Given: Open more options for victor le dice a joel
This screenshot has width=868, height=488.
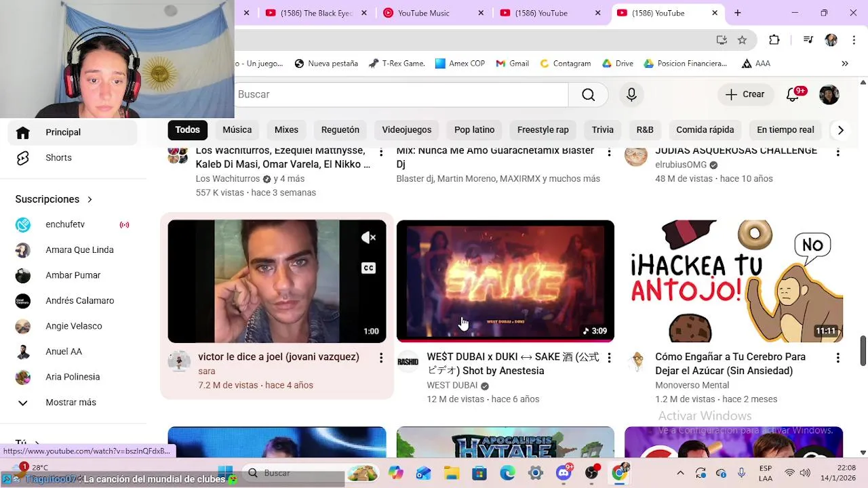Looking at the screenshot, I should [x=381, y=358].
